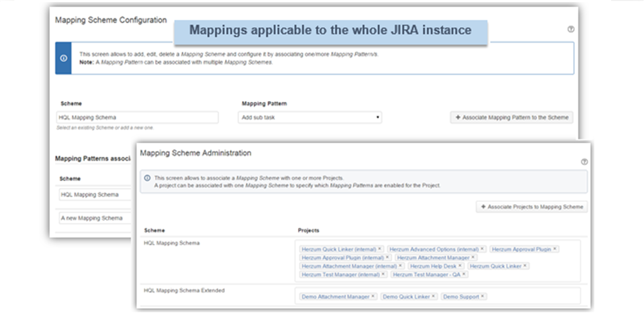The height and width of the screenshot is (315, 644).
Task: Remove Demo Quick Linker project tag
Action: point(433,296)
